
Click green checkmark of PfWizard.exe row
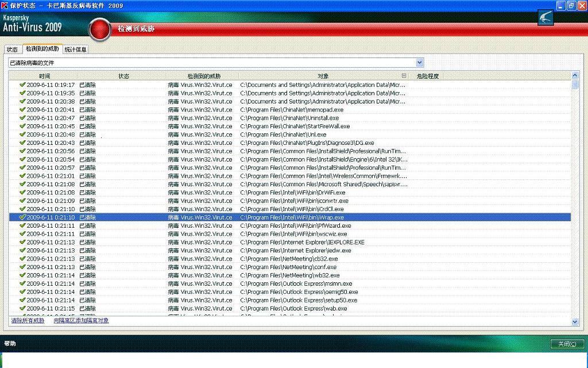[x=22, y=225]
